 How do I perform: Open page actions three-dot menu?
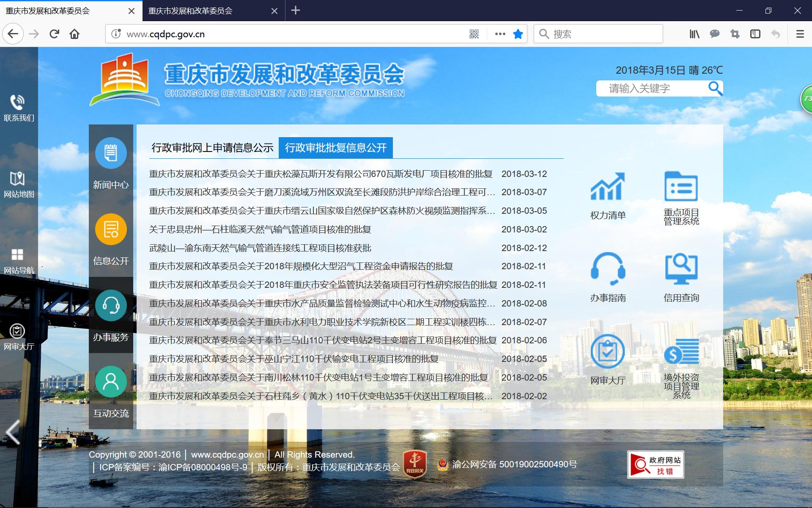[x=500, y=34]
